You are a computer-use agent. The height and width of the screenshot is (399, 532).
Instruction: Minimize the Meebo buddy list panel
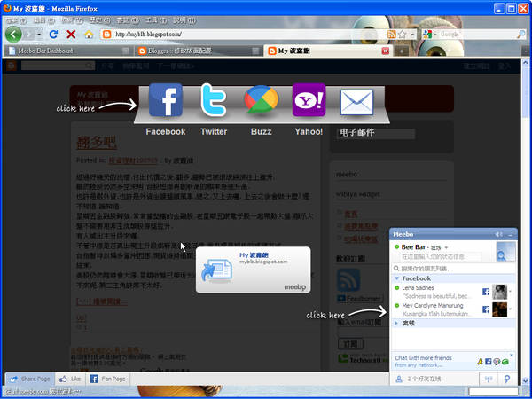pyautogui.click(x=511, y=235)
